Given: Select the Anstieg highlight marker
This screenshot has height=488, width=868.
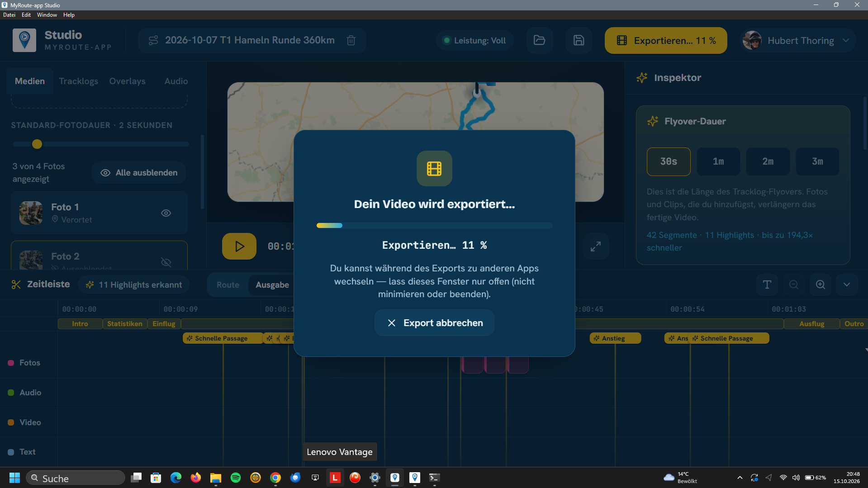Looking at the screenshot, I should (615, 338).
